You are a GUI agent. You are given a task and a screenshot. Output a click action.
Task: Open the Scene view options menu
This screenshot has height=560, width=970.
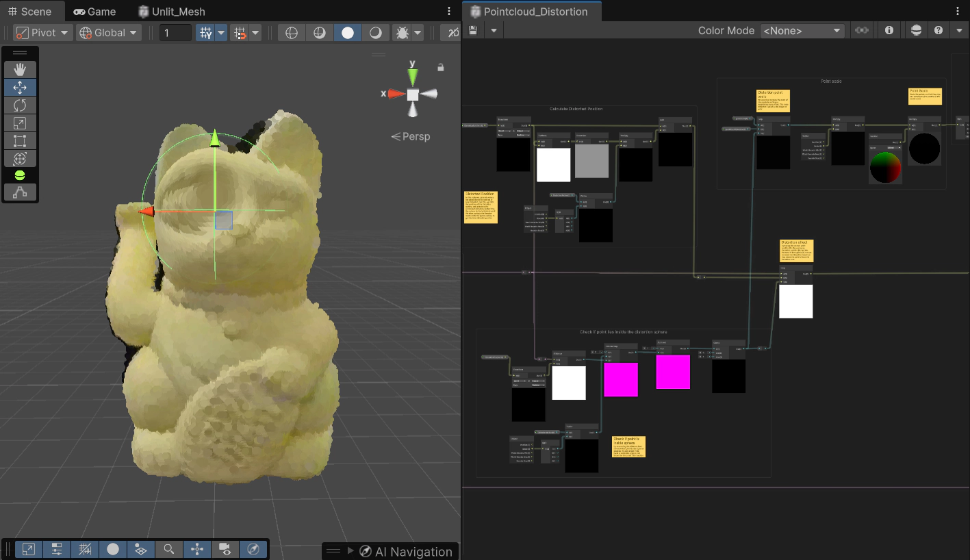(448, 11)
